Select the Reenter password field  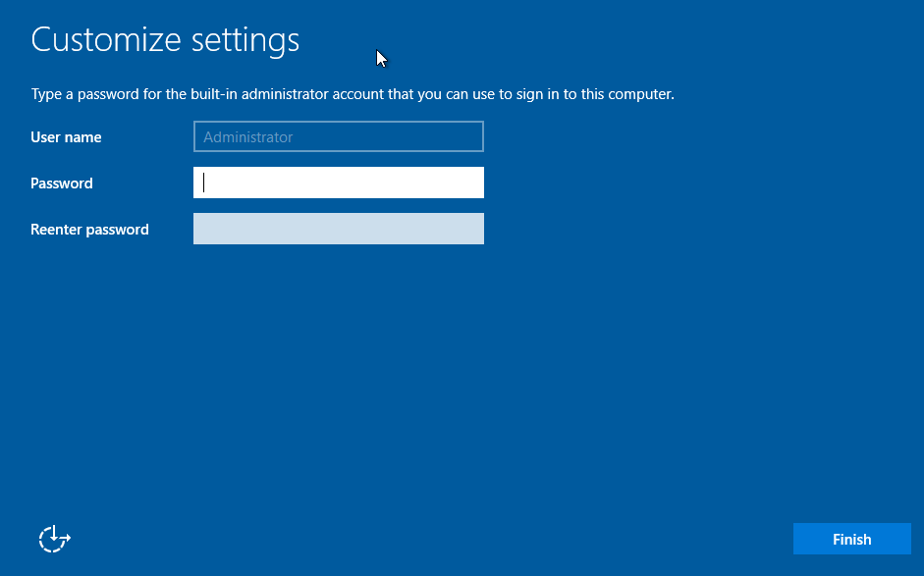point(338,229)
